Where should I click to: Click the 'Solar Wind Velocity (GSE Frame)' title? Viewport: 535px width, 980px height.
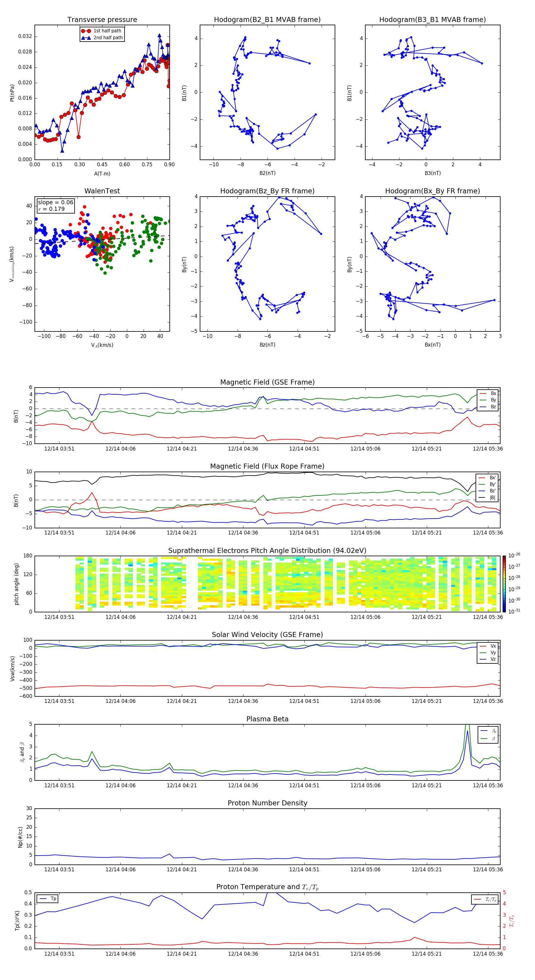267,635
